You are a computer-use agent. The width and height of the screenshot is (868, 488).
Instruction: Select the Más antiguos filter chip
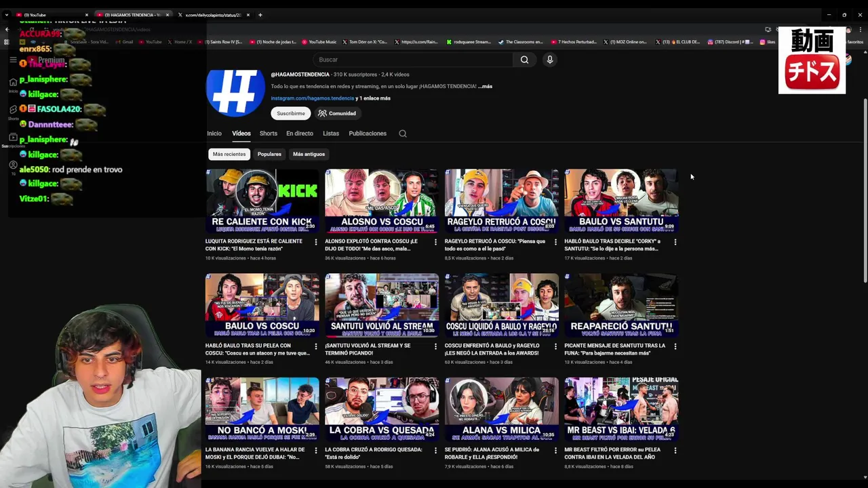pos(309,154)
